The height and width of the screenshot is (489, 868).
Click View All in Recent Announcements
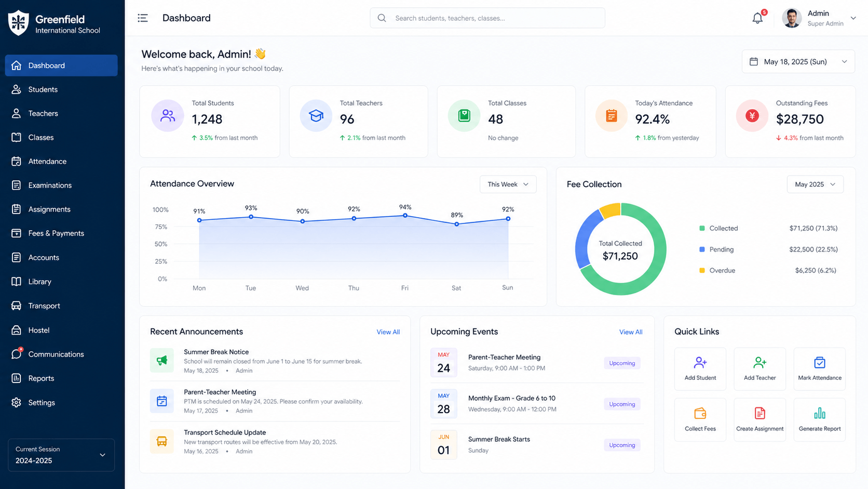click(388, 332)
